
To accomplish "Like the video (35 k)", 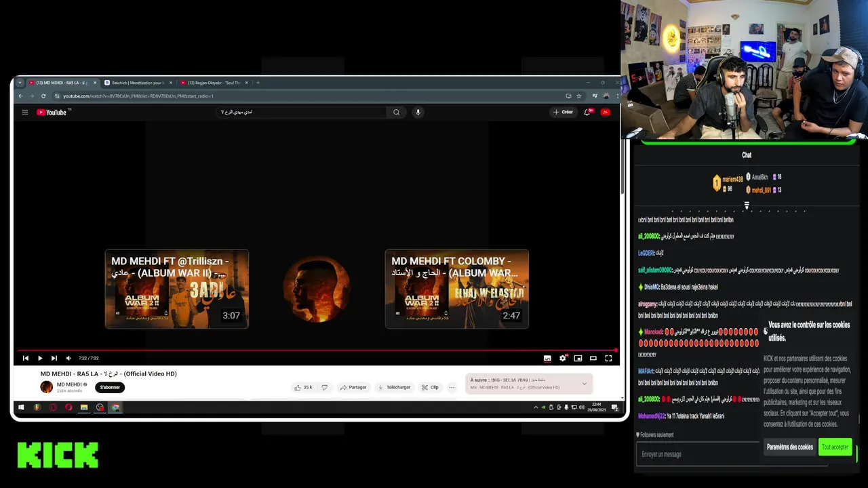I will [x=303, y=388].
